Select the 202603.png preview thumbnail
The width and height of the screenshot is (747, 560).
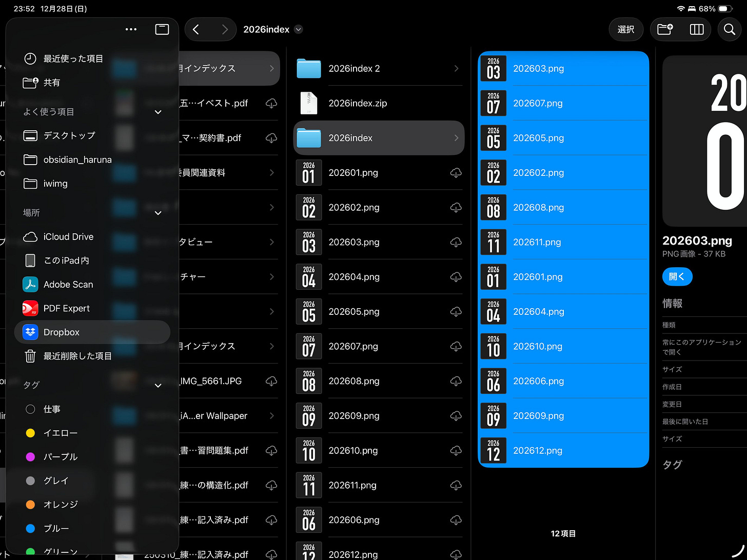pyautogui.click(x=705, y=141)
